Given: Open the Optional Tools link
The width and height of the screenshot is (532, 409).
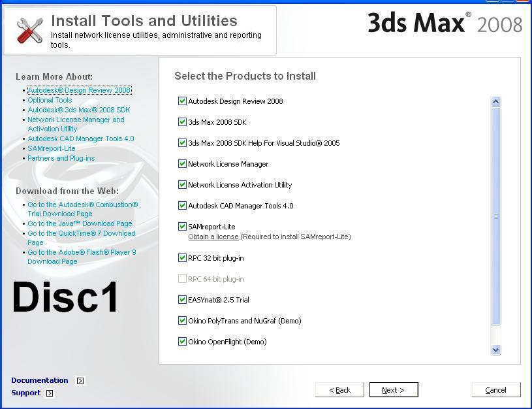Looking at the screenshot, I should click(50, 100).
